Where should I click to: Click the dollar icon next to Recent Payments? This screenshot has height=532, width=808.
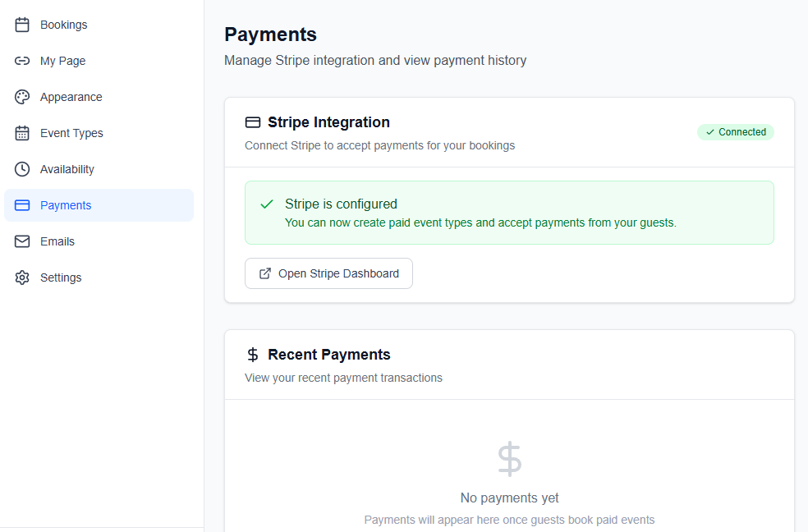pos(253,355)
